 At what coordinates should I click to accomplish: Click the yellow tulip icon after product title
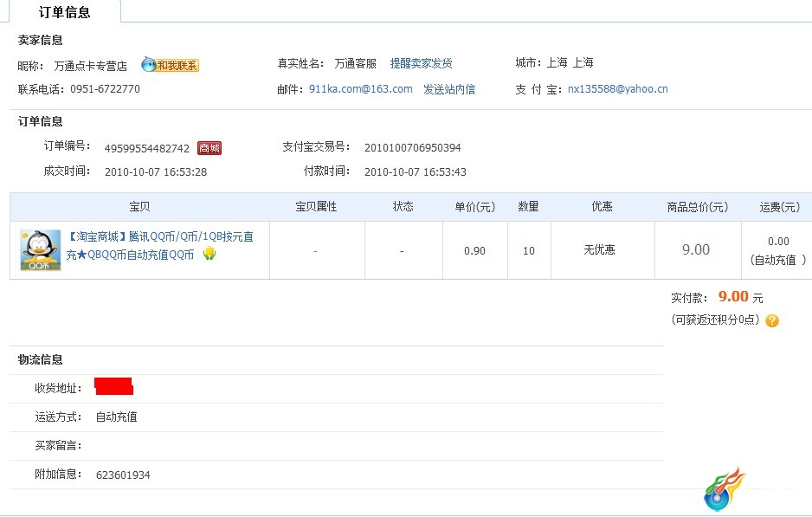point(209,254)
